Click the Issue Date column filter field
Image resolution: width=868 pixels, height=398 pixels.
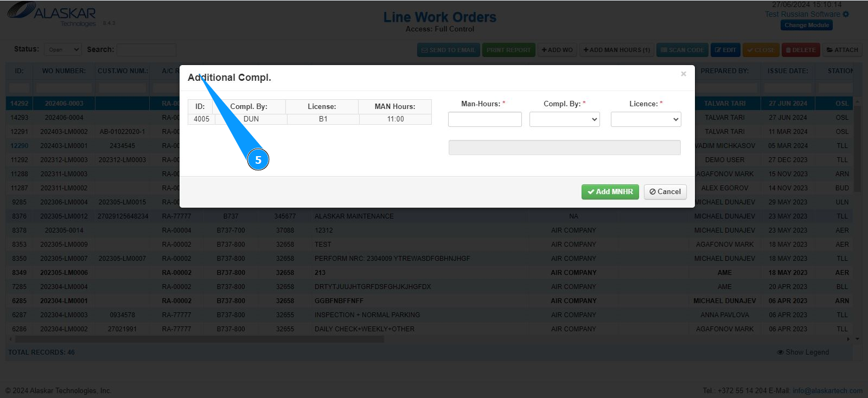788,88
